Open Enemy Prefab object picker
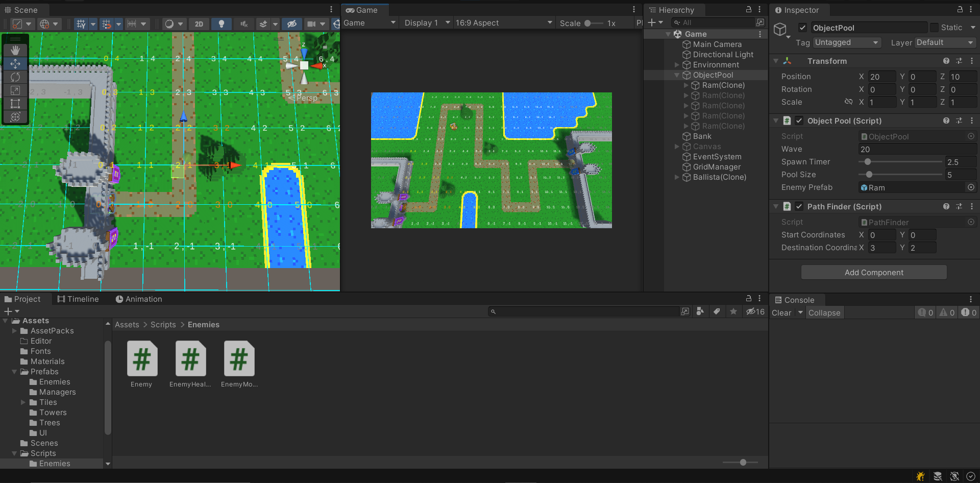This screenshot has width=980, height=483. tap(971, 187)
